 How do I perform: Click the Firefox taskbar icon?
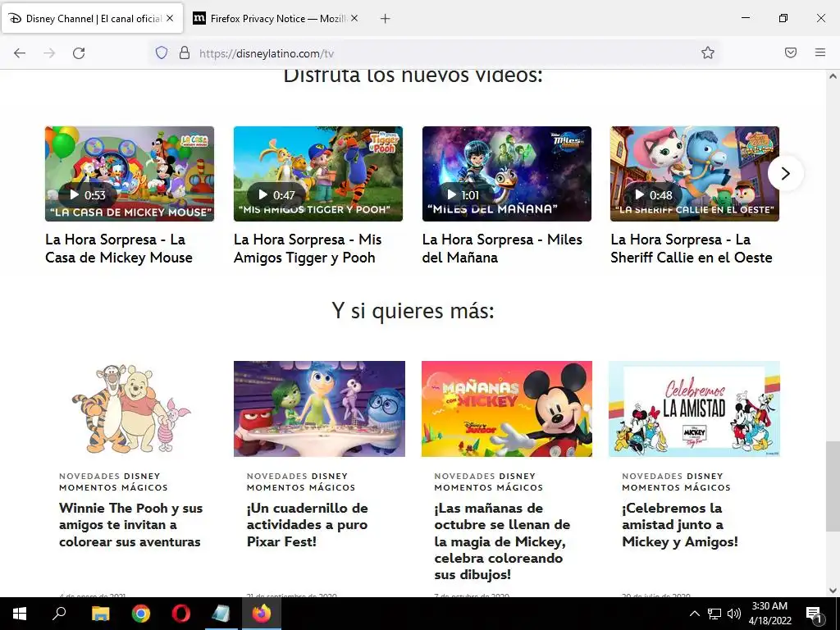point(262,614)
